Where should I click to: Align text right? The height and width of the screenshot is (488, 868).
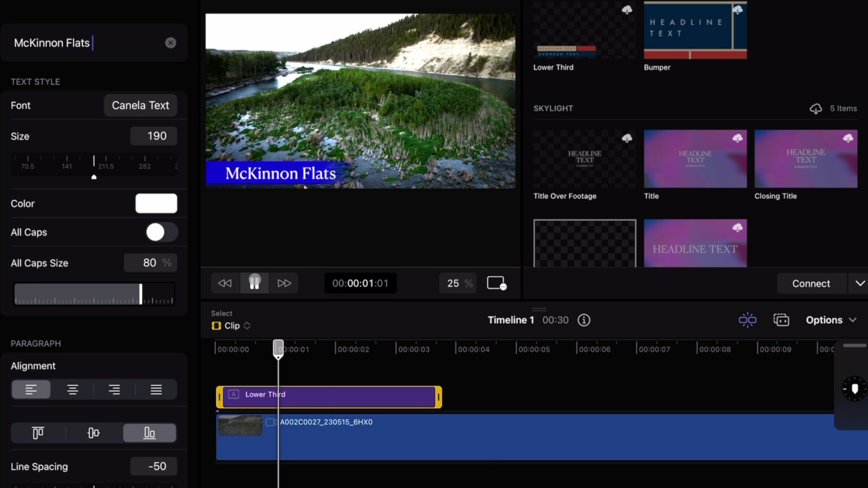click(114, 390)
